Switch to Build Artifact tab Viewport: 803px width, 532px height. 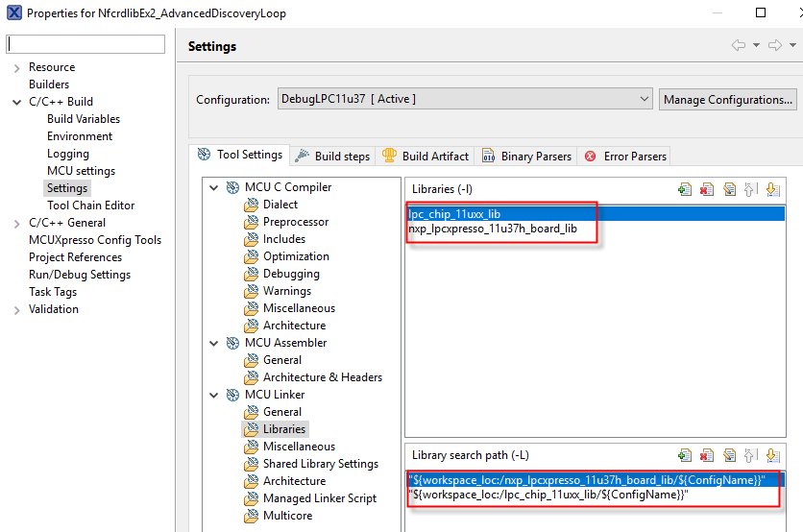426,157
